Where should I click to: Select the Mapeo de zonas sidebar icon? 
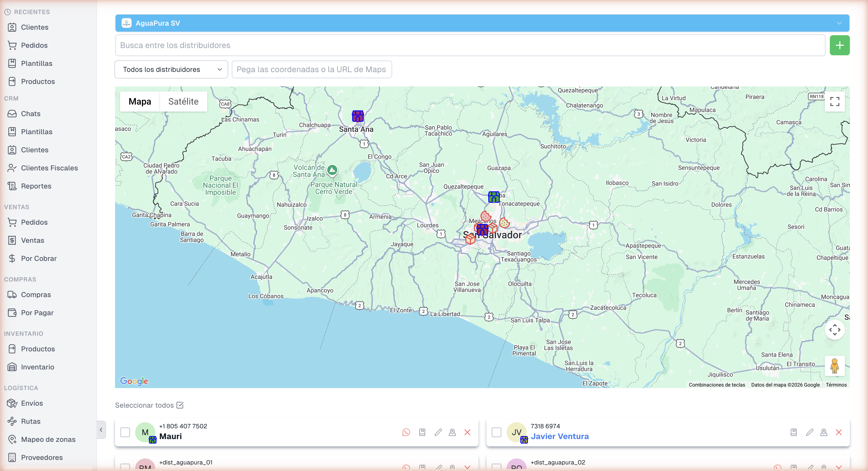[13, 439]
